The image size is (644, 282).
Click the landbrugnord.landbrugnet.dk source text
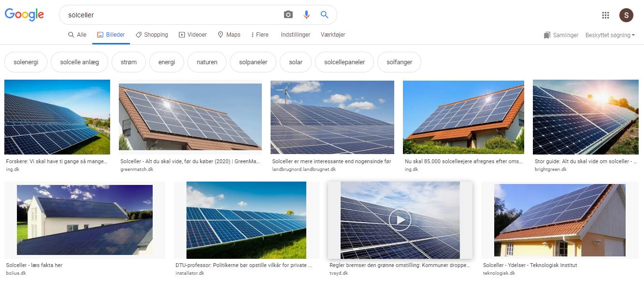tap(304, 169)
